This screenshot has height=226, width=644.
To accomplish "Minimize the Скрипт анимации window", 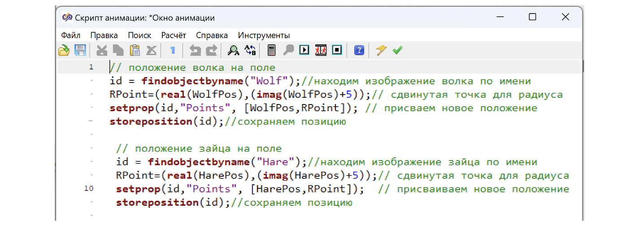I will (x=500, y=17).
